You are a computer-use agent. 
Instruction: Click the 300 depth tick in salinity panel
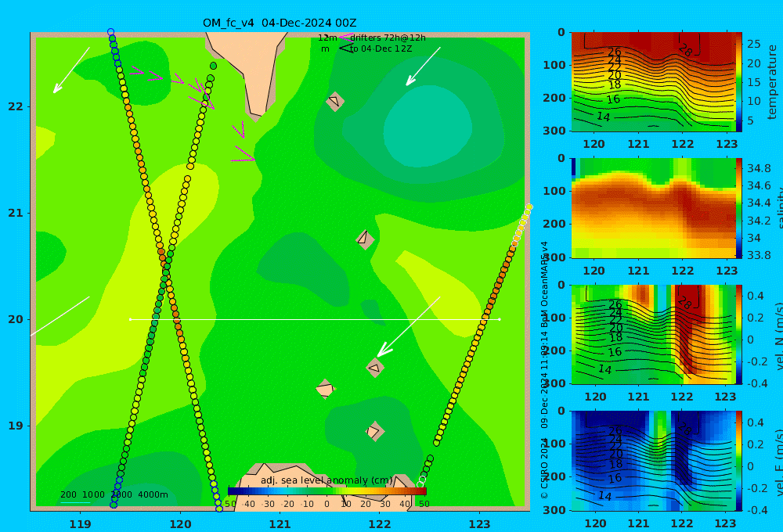pyautogui.click(x=554, y=257)
